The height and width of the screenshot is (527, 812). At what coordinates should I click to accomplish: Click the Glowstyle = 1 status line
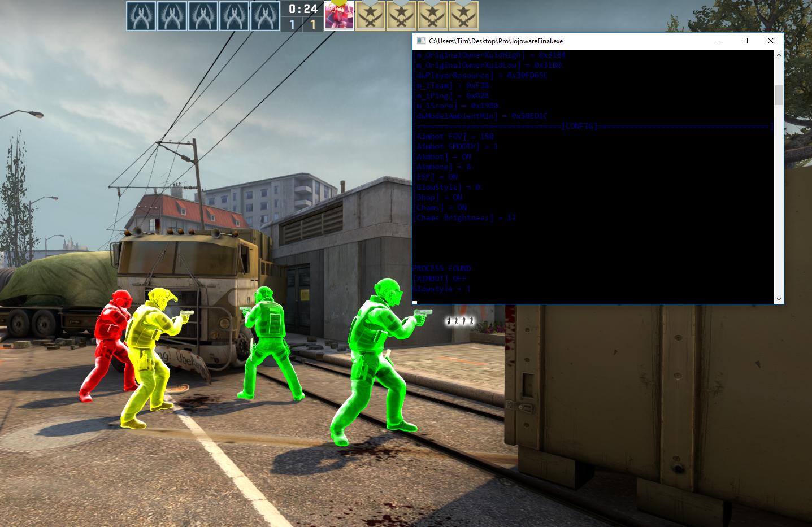(442, 289)
